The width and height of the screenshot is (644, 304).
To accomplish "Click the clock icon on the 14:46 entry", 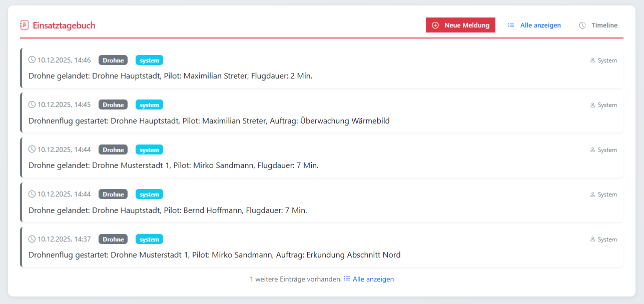I will click(x=32, y=59).
